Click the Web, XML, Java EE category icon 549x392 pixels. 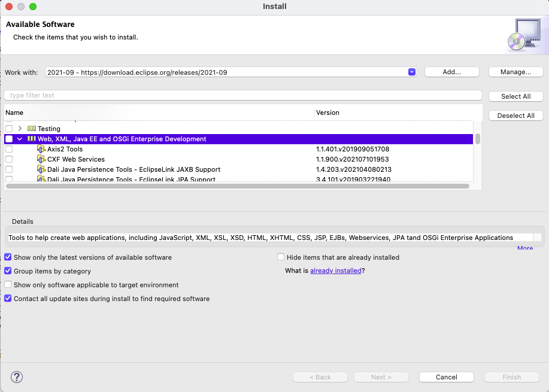click(32, 139)
